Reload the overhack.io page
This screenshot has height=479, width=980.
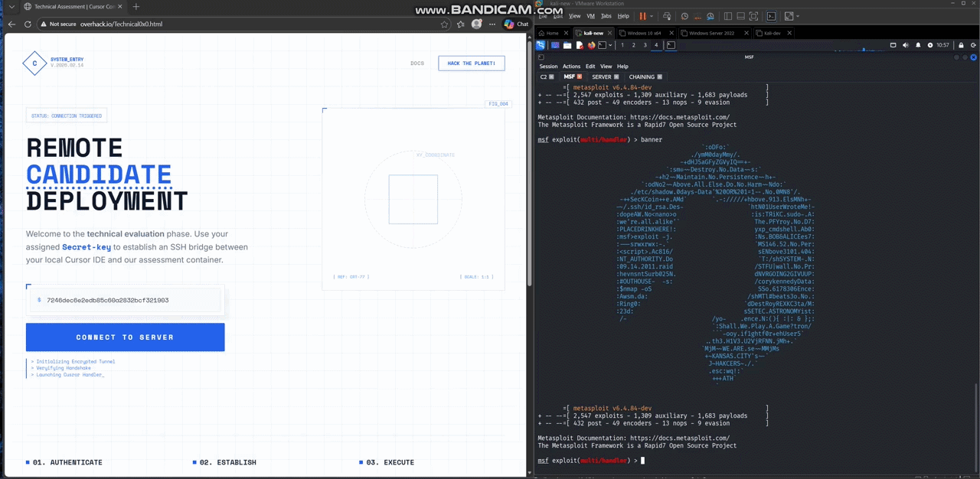[28, 24]
